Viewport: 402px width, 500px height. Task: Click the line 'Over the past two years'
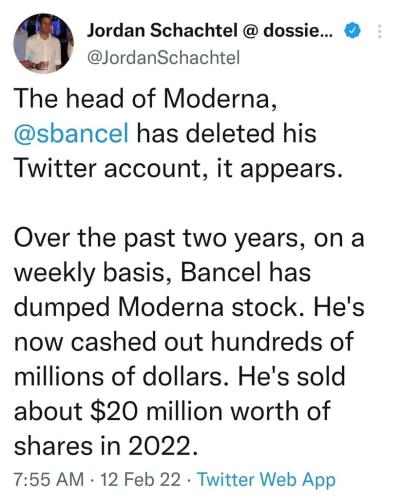(156, 238)
